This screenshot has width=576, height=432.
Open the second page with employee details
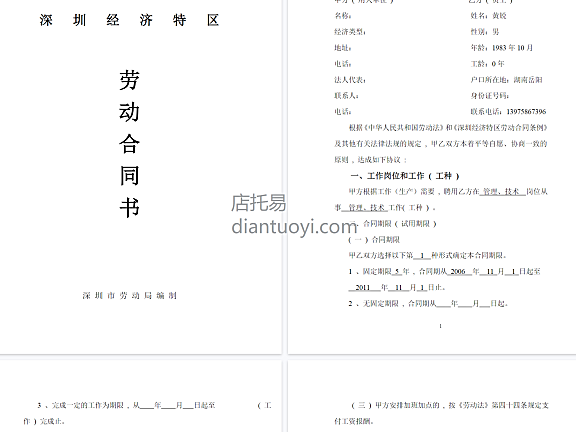[x=432, y=177]
